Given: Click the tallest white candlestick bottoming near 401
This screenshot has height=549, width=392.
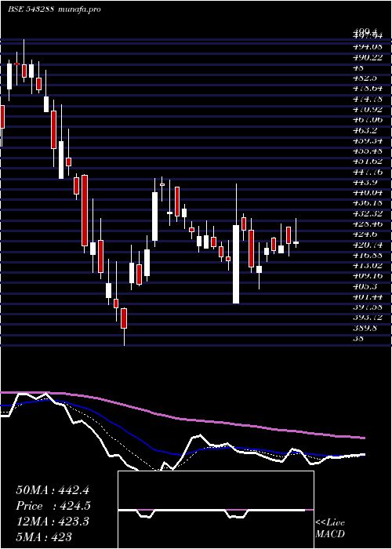Looking at the screenshot, I should point(236,264).
